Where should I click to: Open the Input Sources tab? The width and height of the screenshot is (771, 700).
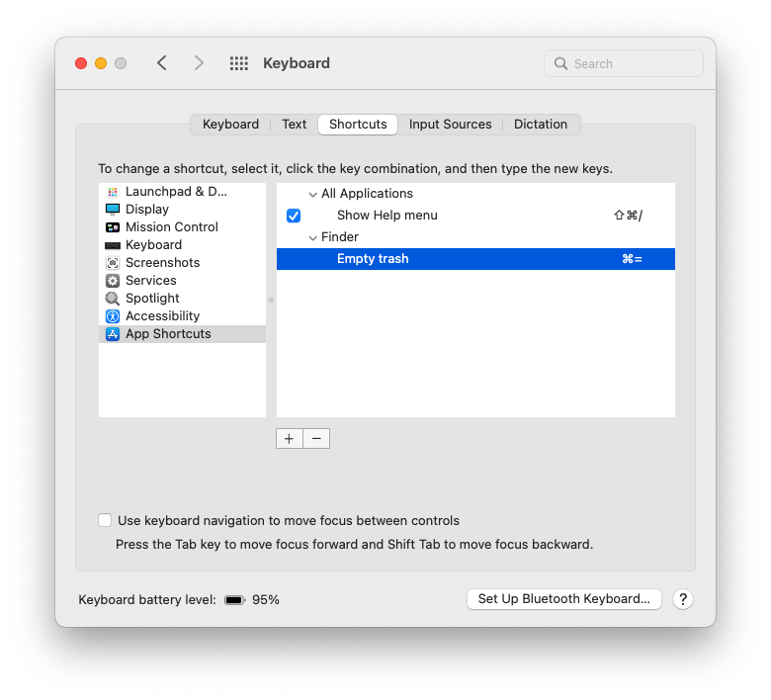coord(450,124)
